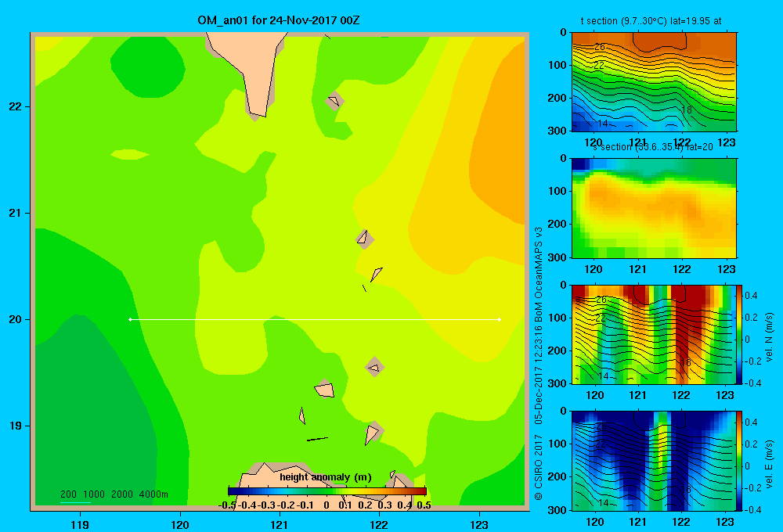The width and height of the screenshot is (783, 532).
Task: Open the temperature section panel
Action: point(654,82)
